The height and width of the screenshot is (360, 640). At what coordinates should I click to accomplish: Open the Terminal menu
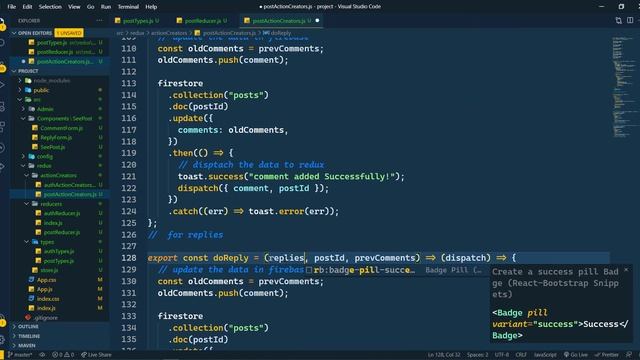[128, 7]
